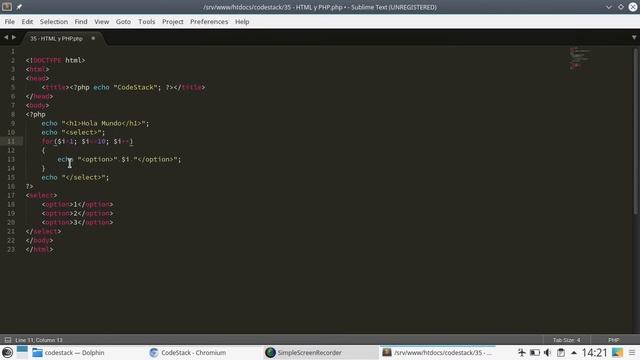Click the unsaved dot on the file tab

coord(93,38)
